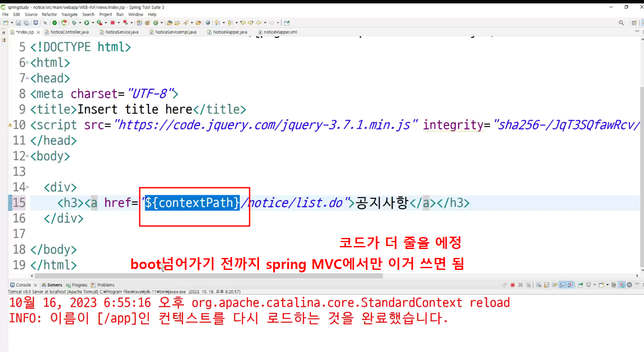Click the Previous Annotation arrow icon

click(x=230, y=23)
